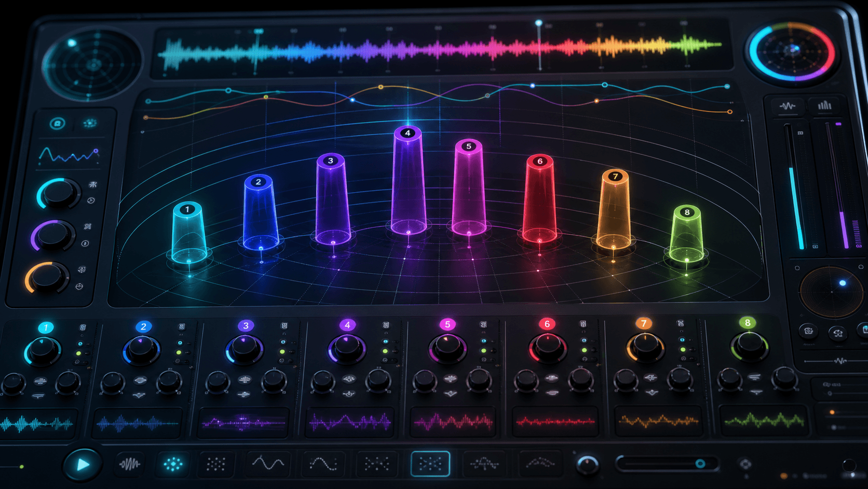
Task: Open channel 5 pink waveform thumbnail
Action: click(x=453, y=421)
